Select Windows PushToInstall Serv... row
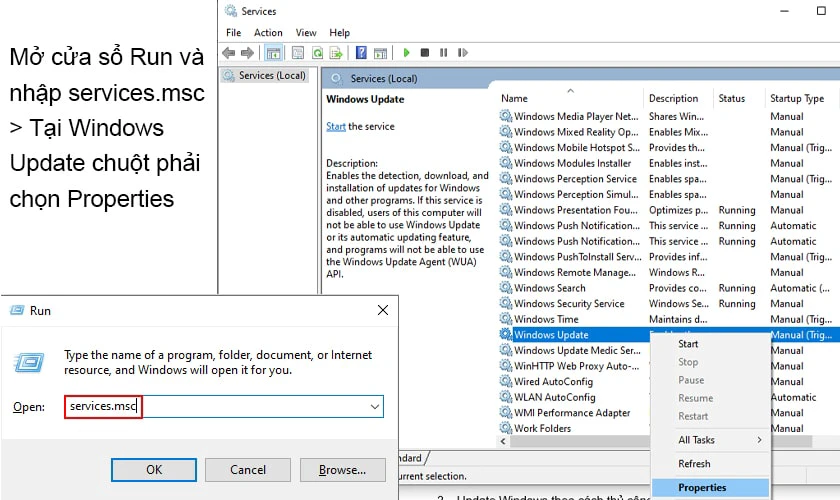Screen dimensions: 840x500 tap(578, 257)
